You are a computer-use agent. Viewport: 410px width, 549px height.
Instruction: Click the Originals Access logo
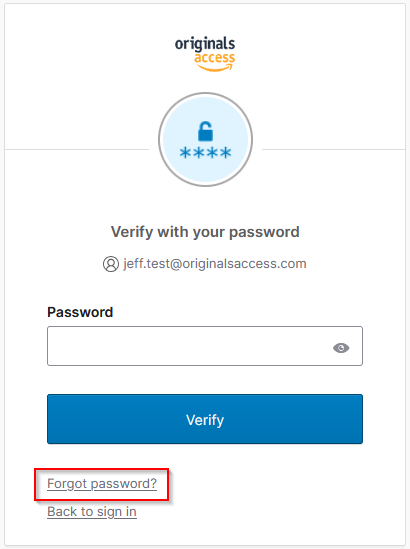[205, 54]
